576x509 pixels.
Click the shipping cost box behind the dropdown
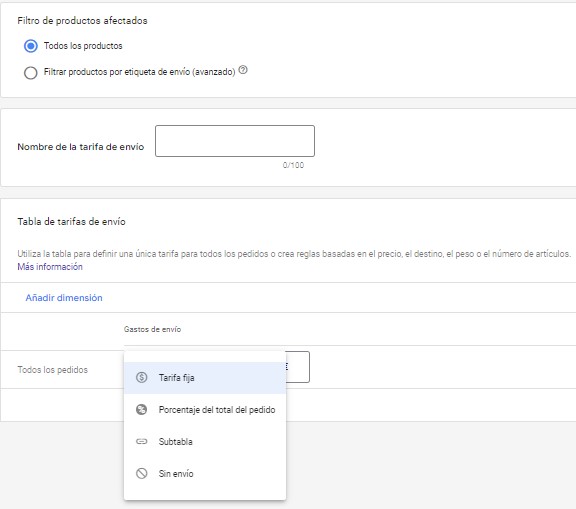[298, 367]
